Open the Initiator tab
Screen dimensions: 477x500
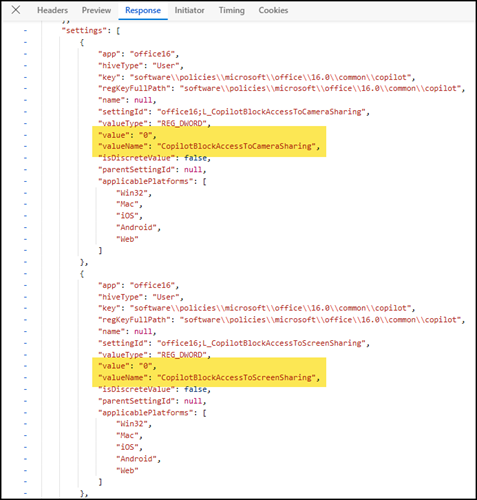[x=189, y=10]
